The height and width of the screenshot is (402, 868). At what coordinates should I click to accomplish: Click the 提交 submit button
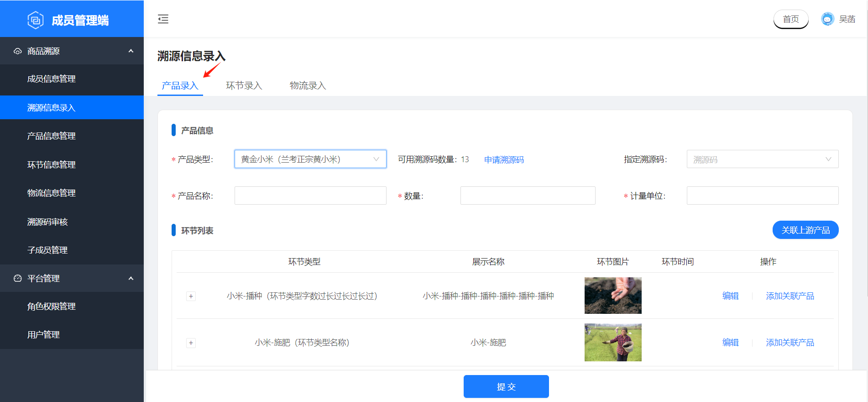(506, 386)
